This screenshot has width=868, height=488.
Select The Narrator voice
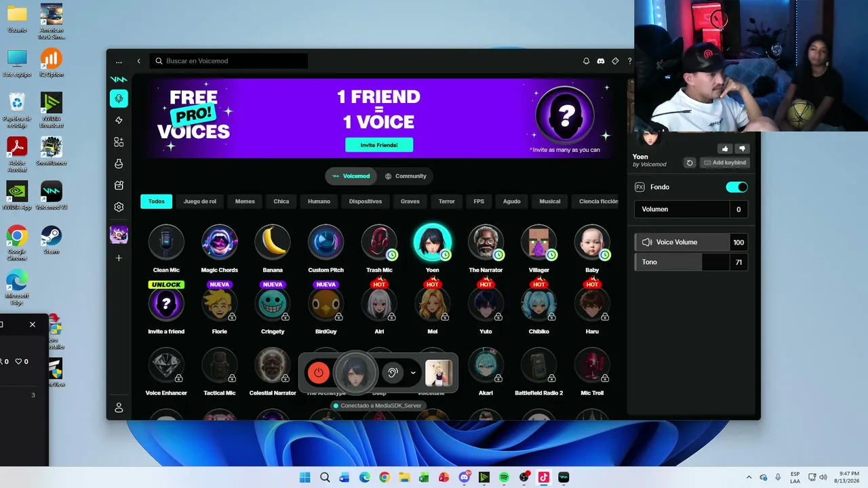[486, 242]
